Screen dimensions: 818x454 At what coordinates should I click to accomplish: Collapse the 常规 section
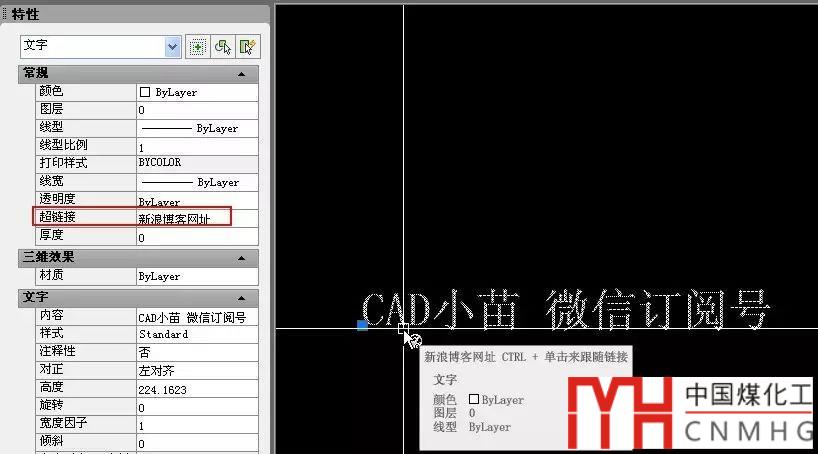coord(242,74)
